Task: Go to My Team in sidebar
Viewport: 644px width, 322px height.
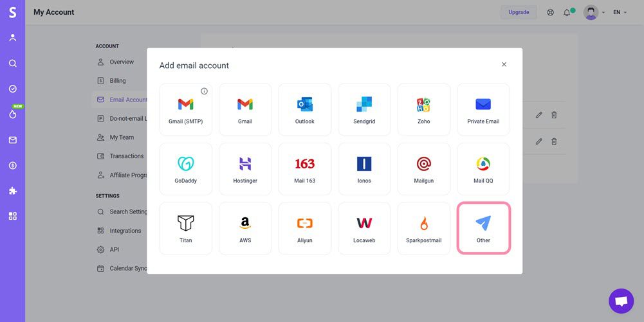Action: pyautogui.click(x=122, y=138)
